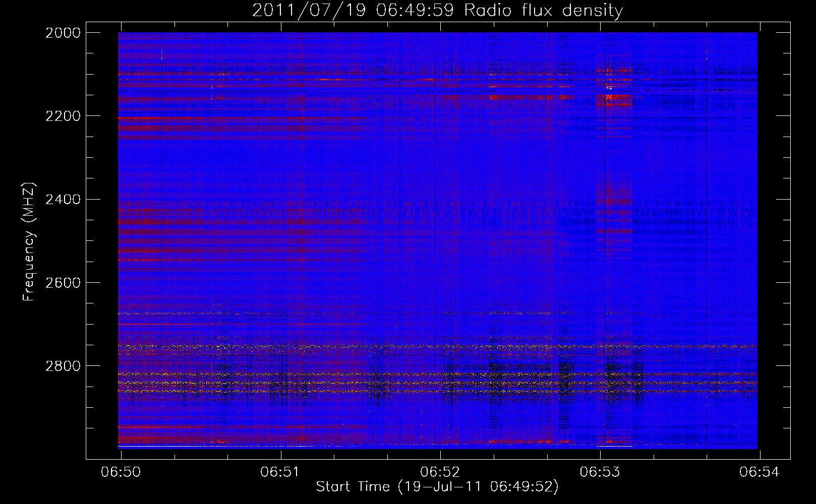The width and height of the screenshot is (816, 504).
Task: Click the 06:53 time tick label
Action: (x=600, y=472)
